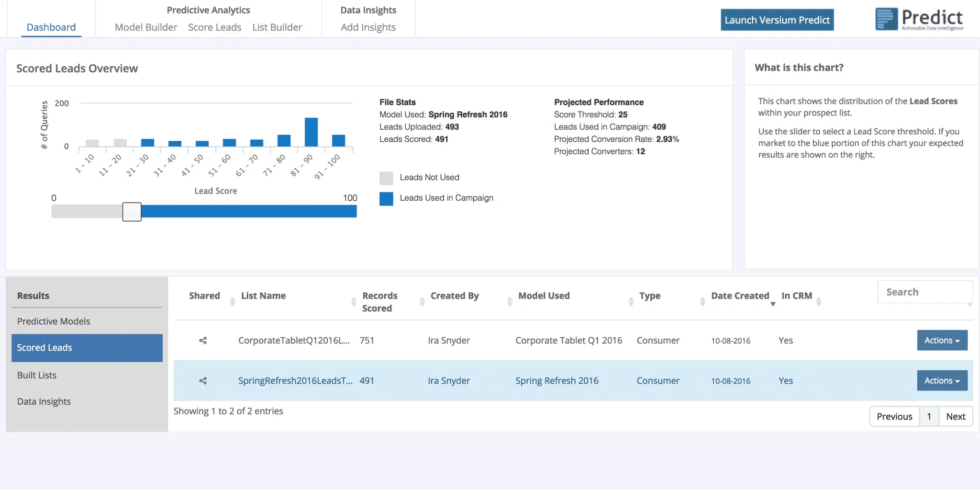This screenshot has width=980, height=490.
Task: Click share icon for SpringRefresh2016 row
Action: pos(203,381)
